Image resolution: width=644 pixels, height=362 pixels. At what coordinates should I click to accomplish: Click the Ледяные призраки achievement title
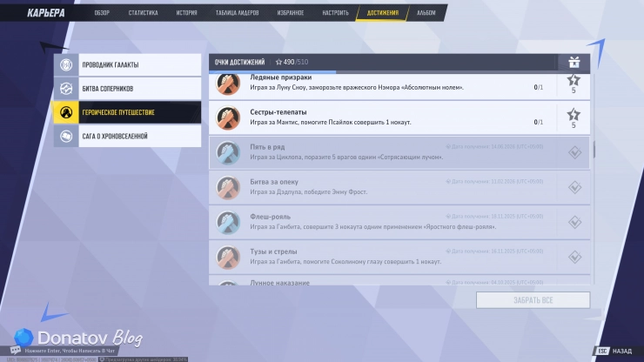tap(281, 77)
